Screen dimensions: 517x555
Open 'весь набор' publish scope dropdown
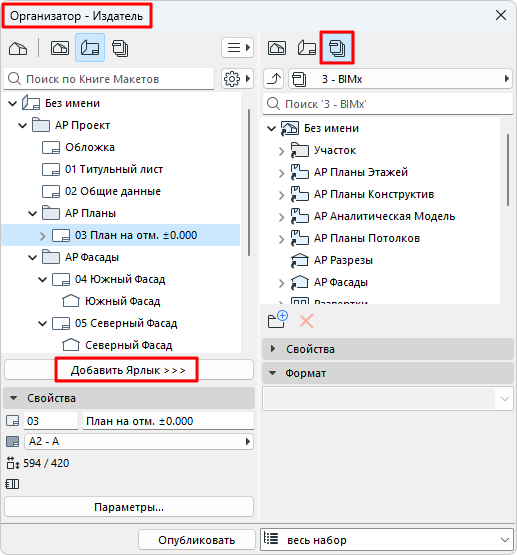(387, 540)
